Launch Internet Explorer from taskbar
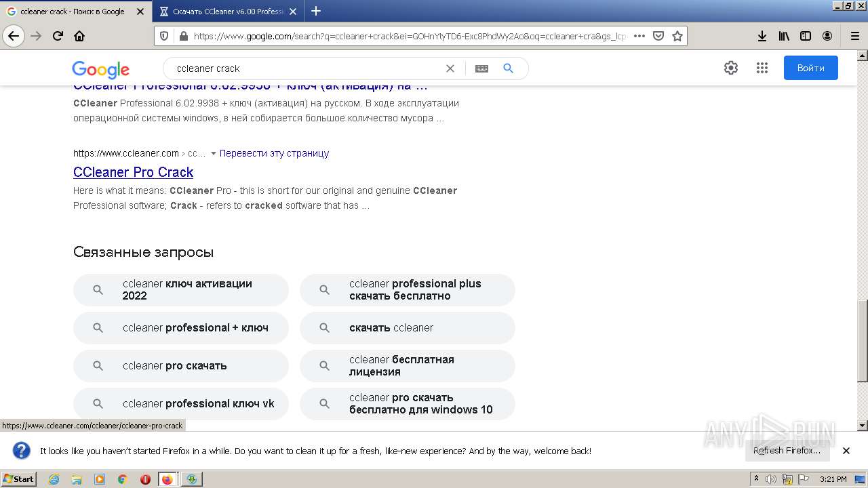This screenshot has height=488, width=868. 54,479
